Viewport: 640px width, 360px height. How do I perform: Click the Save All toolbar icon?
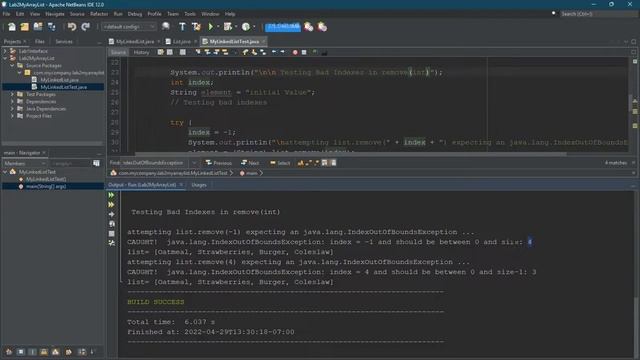click(51, 27)
